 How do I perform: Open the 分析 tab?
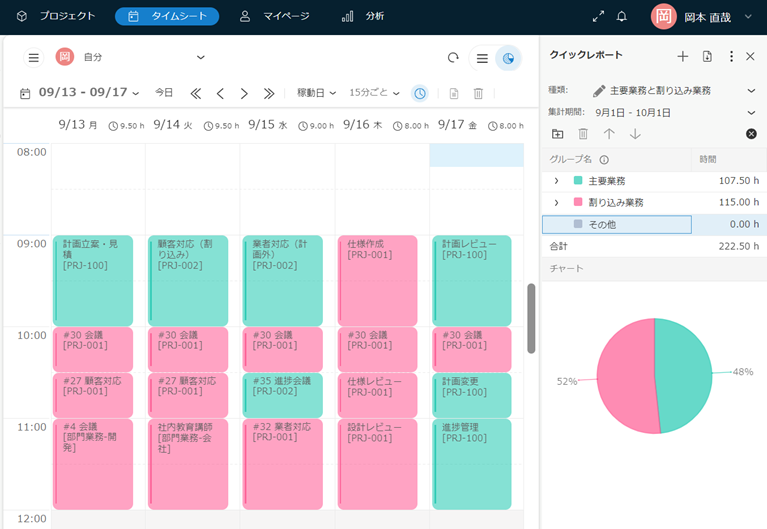[x=362, y=16]
